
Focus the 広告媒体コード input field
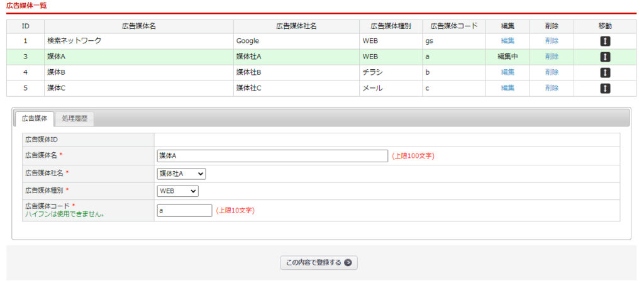click(185, 210)
